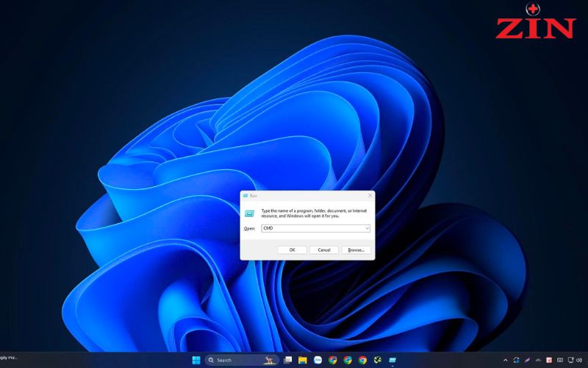Open the deer search highlight image
The width and height of the screenshot is (588, 368).
click(x=268, y=360)
